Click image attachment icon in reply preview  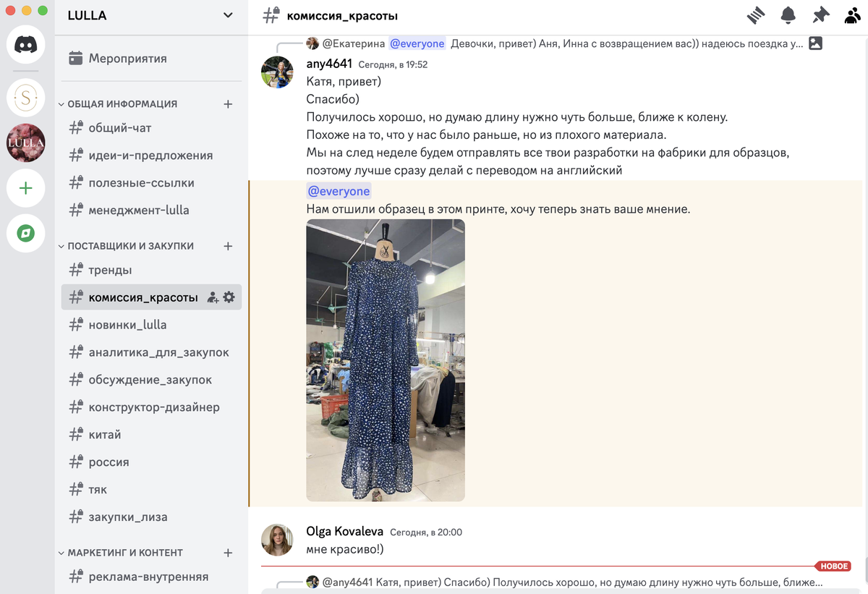click(x=815, y=43)
